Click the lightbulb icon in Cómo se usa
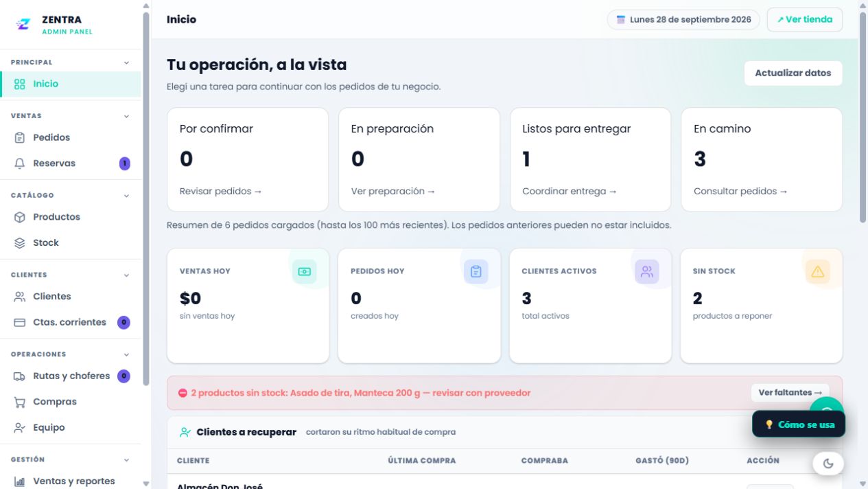 pos(769,424)
